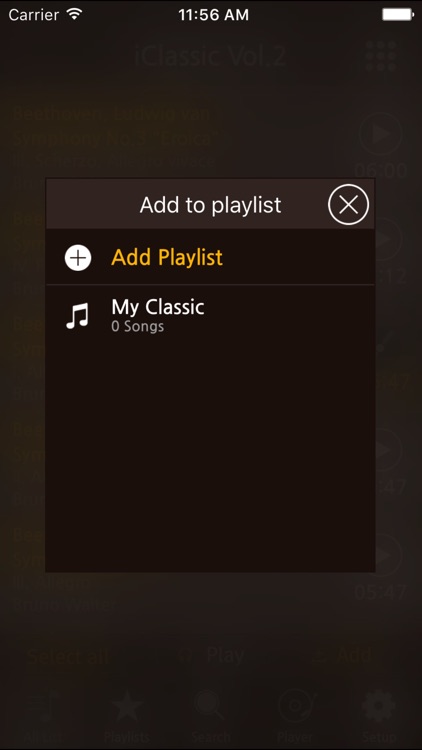Tap the dimmed Play button in bottom bar
Screen dimensions: 422x750
[x=215, y=655]
